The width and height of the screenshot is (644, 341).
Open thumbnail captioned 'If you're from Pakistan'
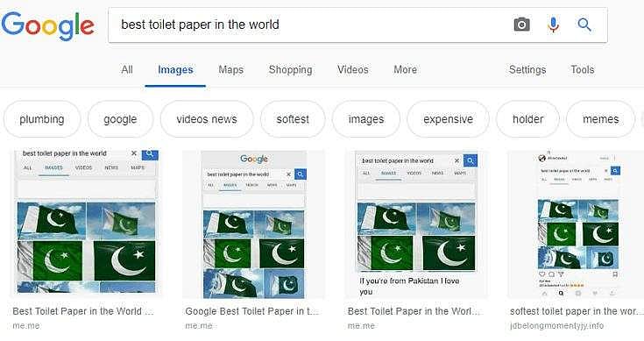click(x=416, y=224)
